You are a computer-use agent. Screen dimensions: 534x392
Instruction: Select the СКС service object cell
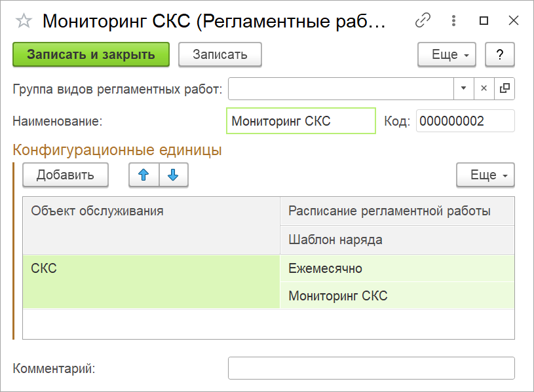151,281
